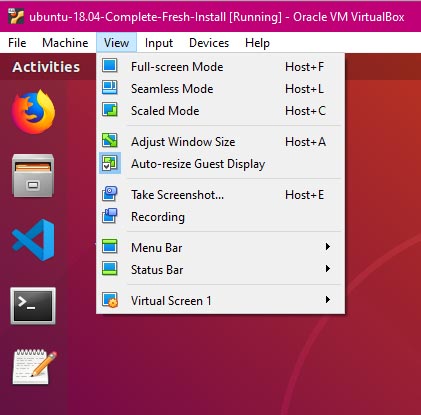Click the Virtual Screen 1 icon
Screen dimensions: 421x415
110,300
